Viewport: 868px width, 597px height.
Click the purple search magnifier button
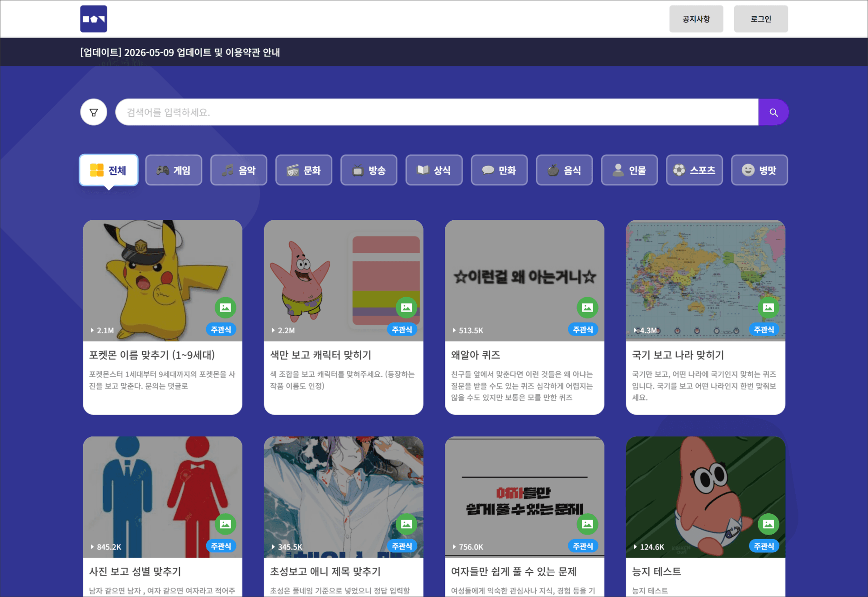tap(774, 112)
